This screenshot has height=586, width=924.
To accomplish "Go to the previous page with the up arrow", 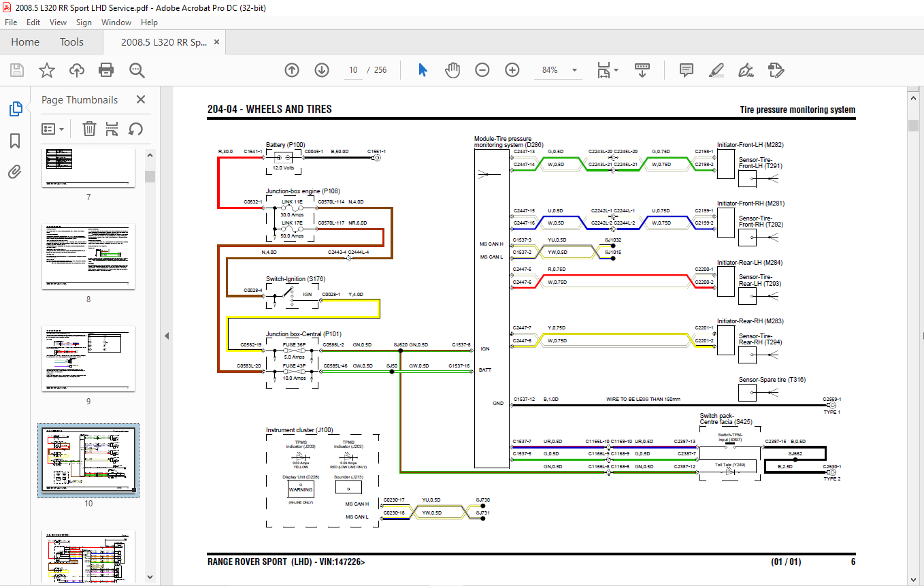I will [x=292, y=70].
